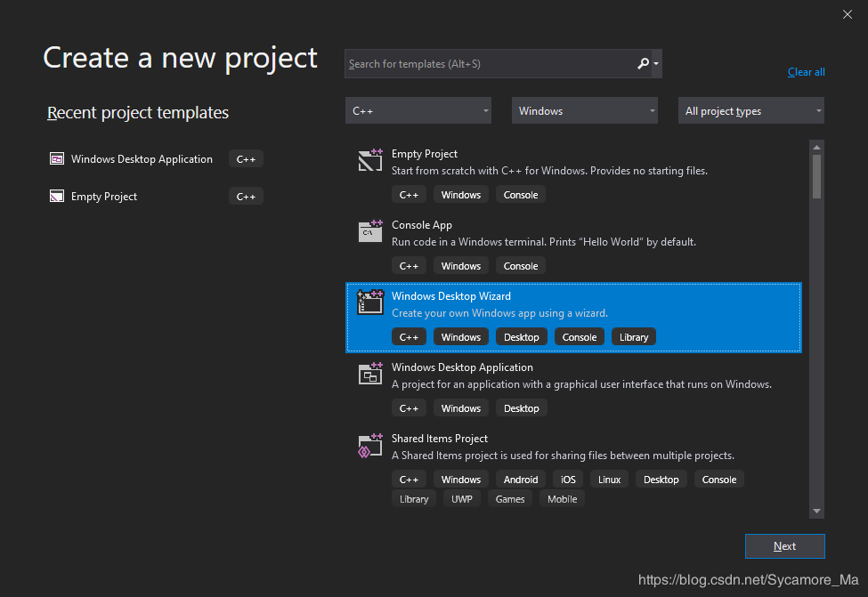Click the Windows Desktop Wizard icon
868x597 pixels.
coord(370,303)
